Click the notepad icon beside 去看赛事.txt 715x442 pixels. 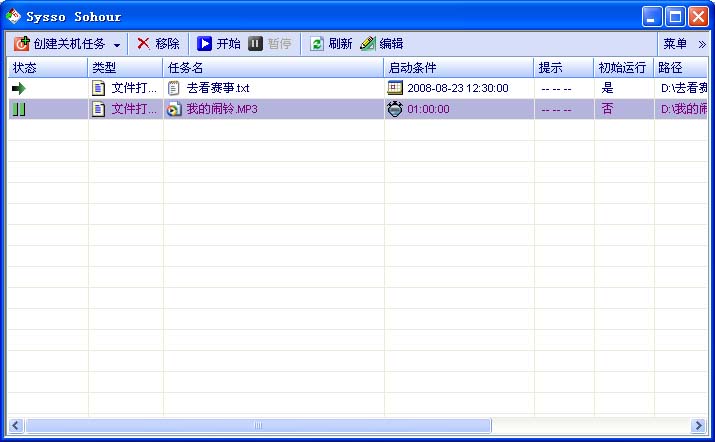pyautogui.click(x=174, y=88)
